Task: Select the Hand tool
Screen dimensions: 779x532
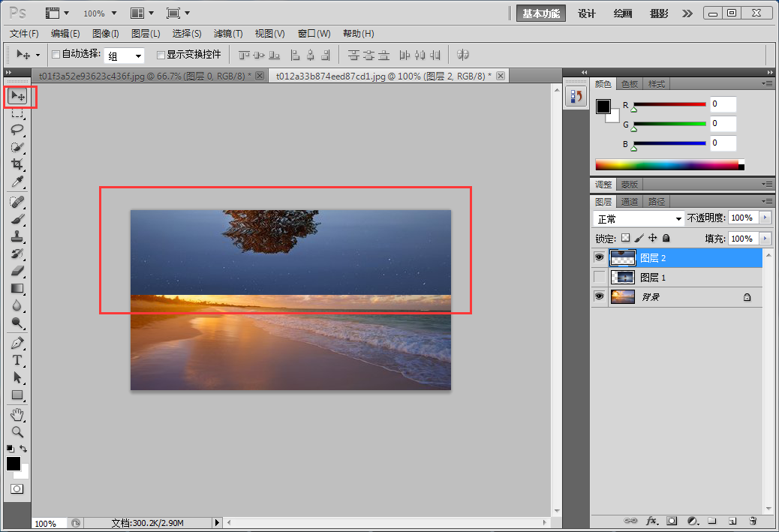Action: (17, 415)
